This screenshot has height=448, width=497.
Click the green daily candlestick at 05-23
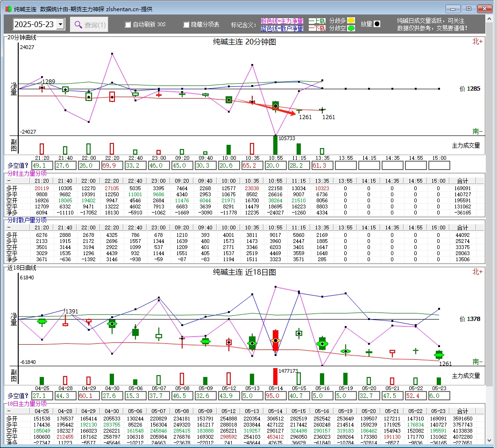[x=439, y=355]
